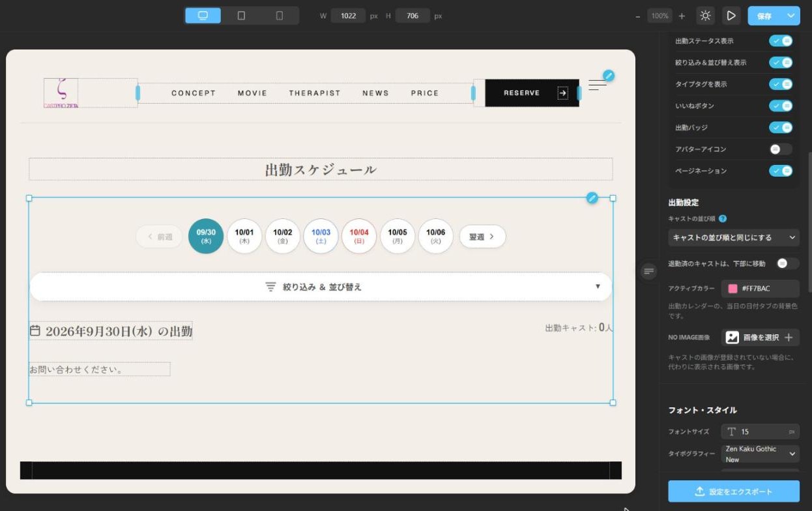The height and width of the screenshot is (511, 812).
Task: Click calendar icon next to date heading
Action: 35,330
